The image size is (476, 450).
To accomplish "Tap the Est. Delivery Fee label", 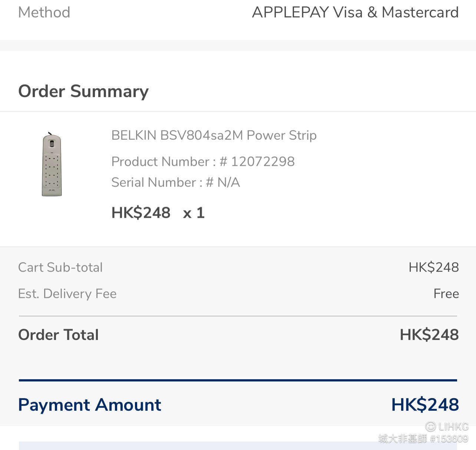I will coord(67,294).
